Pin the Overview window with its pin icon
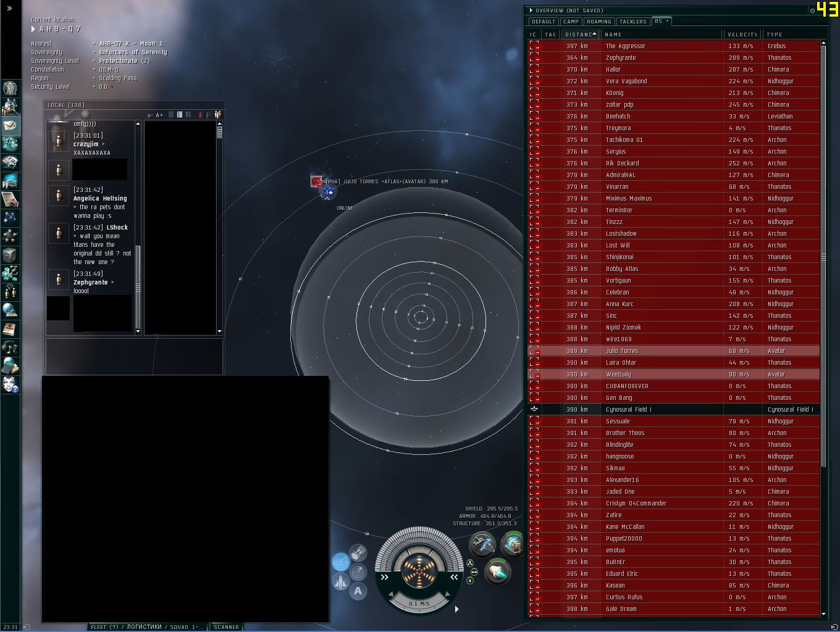 tap(812, 10)
